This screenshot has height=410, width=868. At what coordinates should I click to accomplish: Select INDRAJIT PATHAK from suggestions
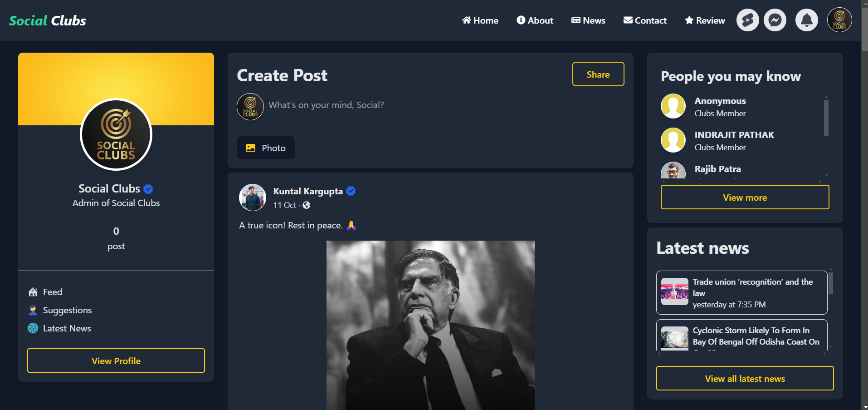click(x=734, y=135)
